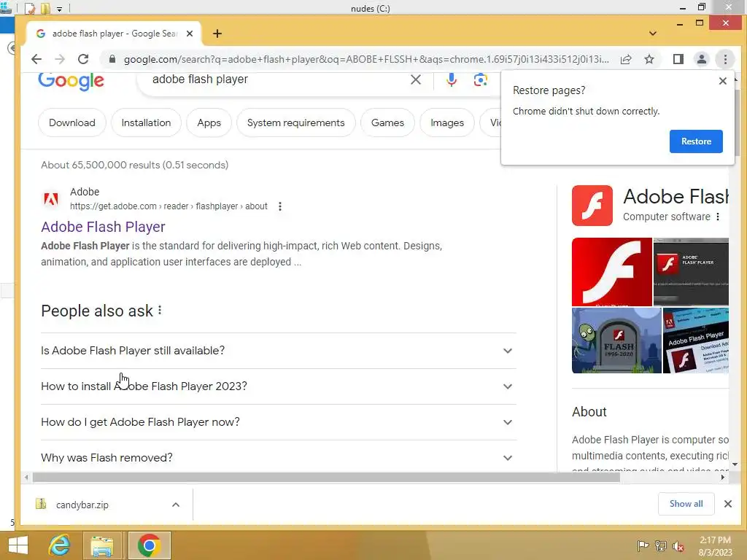
Task: Open File Explorer from taskbar
Action: [x=102, y=545]
